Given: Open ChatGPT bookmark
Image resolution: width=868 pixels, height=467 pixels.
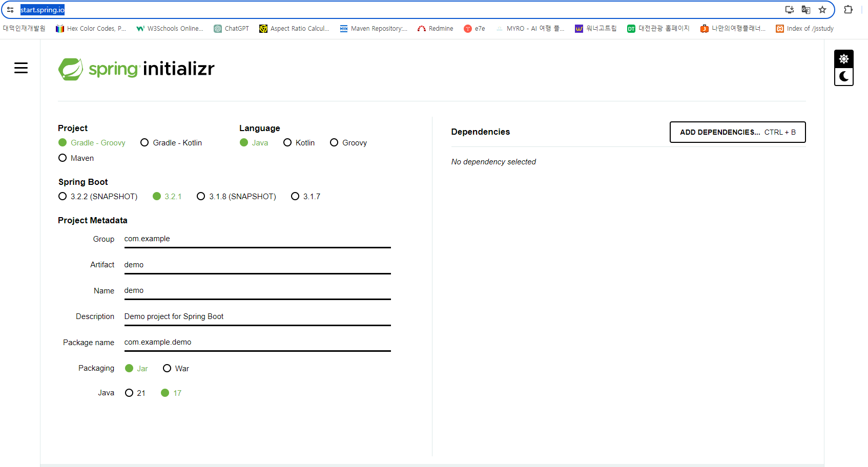Looking at the screenshot, I should click(x=231, y=29).
